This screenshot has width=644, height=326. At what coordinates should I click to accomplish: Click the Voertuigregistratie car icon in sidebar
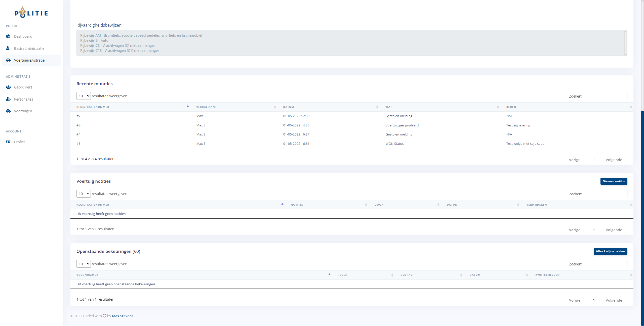pos(8,60)
